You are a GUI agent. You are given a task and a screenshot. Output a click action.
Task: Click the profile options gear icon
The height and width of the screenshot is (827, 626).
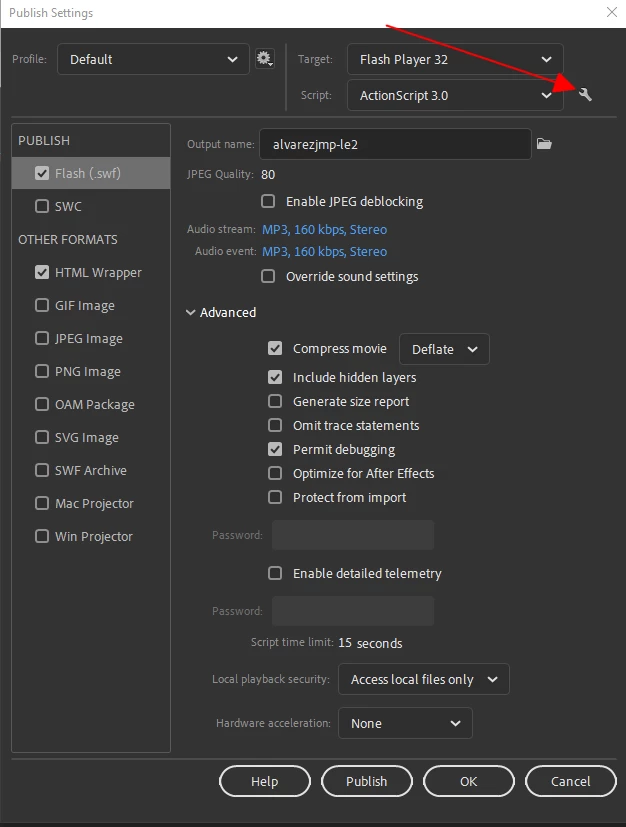pyautogui.click(x=264, y=59)
